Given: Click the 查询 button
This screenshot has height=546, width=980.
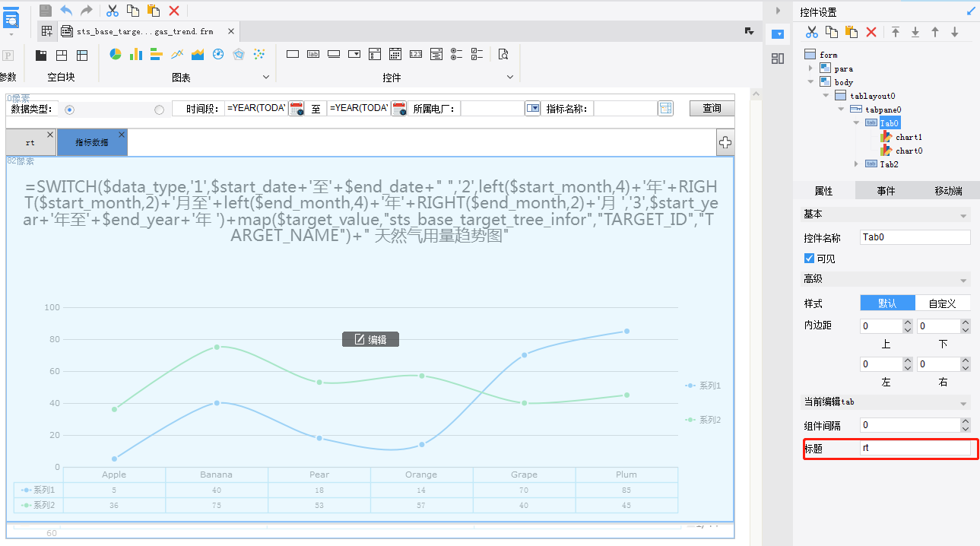Looking at the screenshot, I should pos(712,109).
